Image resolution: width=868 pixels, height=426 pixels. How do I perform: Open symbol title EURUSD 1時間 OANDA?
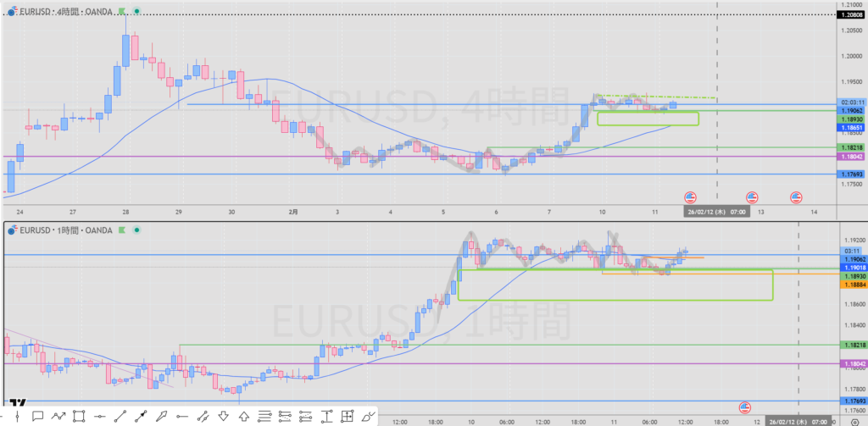click(64, 229)
